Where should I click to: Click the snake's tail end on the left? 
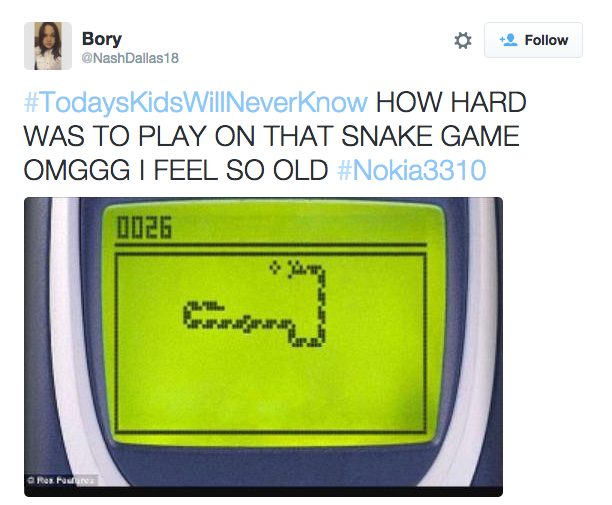217,305
